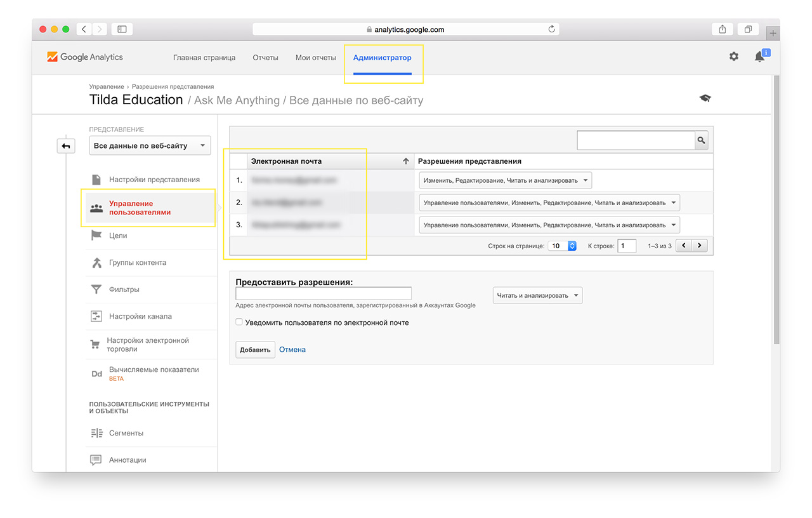Open 'Читать и анализировать' permission dropdown
The height and width of the screenshot is (518, 812).
(x=537, y=295)
